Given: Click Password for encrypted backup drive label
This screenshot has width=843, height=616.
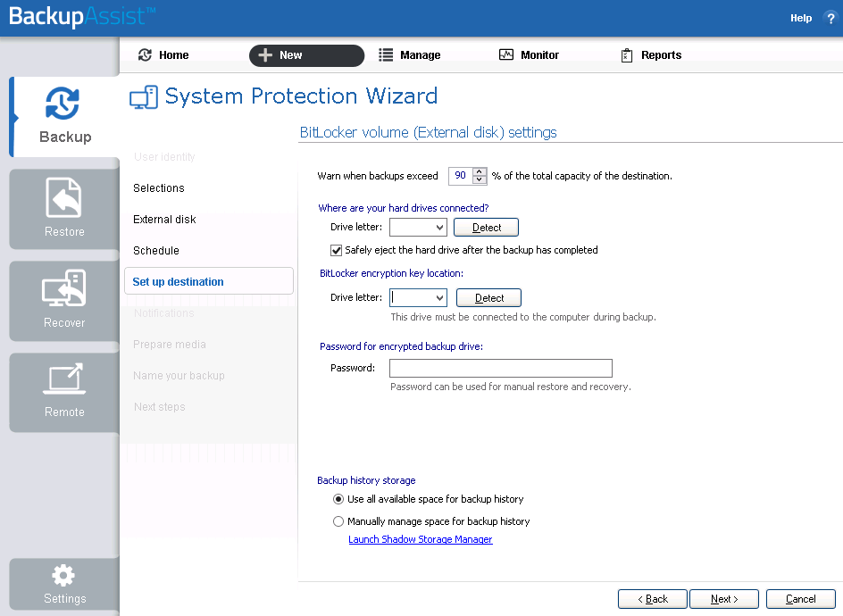Looking at the screenshot, I should pos(401,346).
